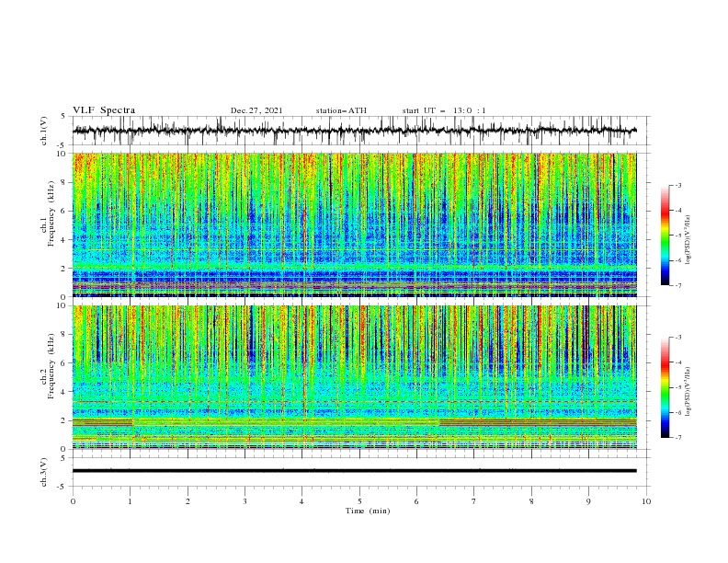Image resolution: width=728 pixels, height=563 pixels.
Task: Click the "ch.3(V)" axis label
Action: (x=44, y=472)
